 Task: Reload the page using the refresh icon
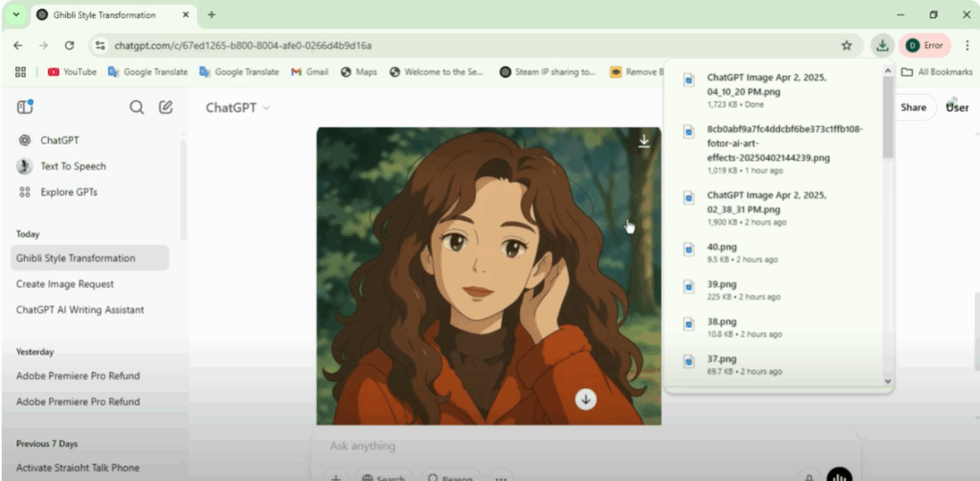click(69, 45)
